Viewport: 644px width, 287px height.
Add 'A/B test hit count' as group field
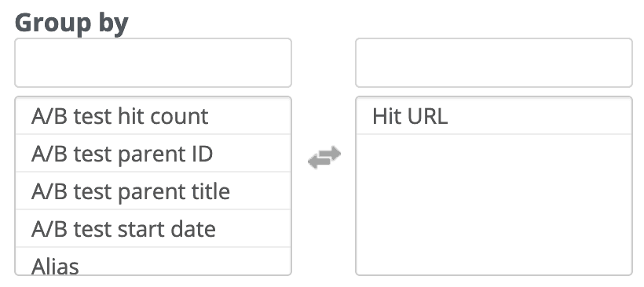[153, 116]
